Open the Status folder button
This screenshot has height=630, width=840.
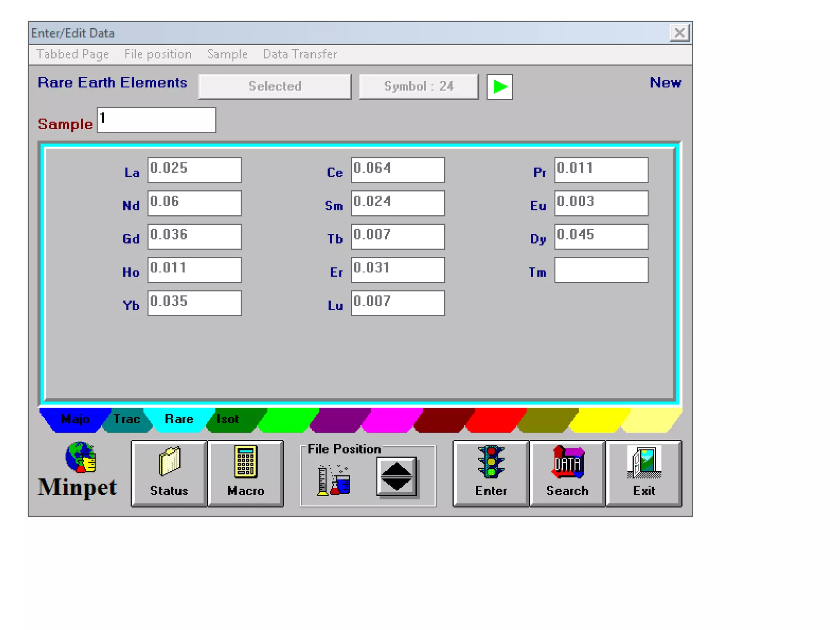[x=169, y=473]
